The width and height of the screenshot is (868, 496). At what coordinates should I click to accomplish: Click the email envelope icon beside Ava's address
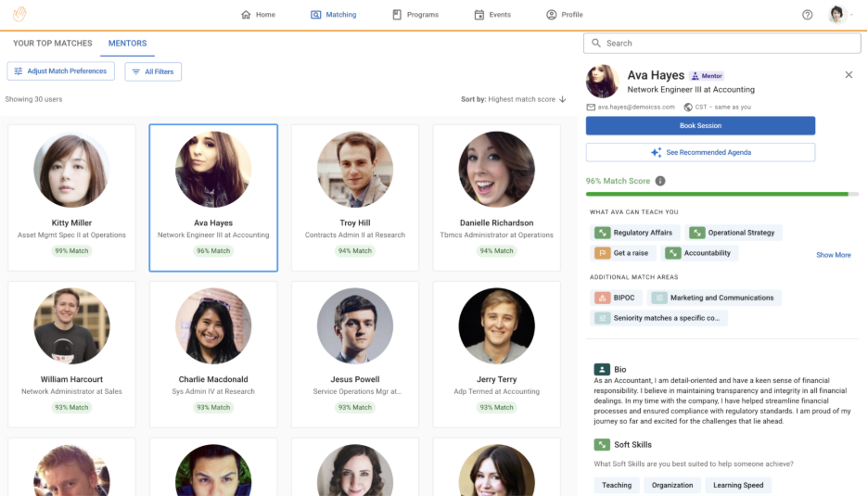(x=591, y=108)
